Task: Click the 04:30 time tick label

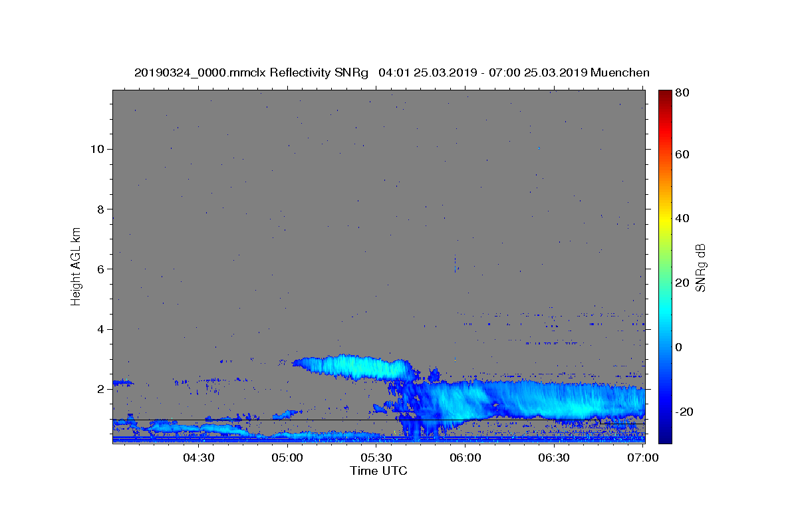Action: (198, 458)
